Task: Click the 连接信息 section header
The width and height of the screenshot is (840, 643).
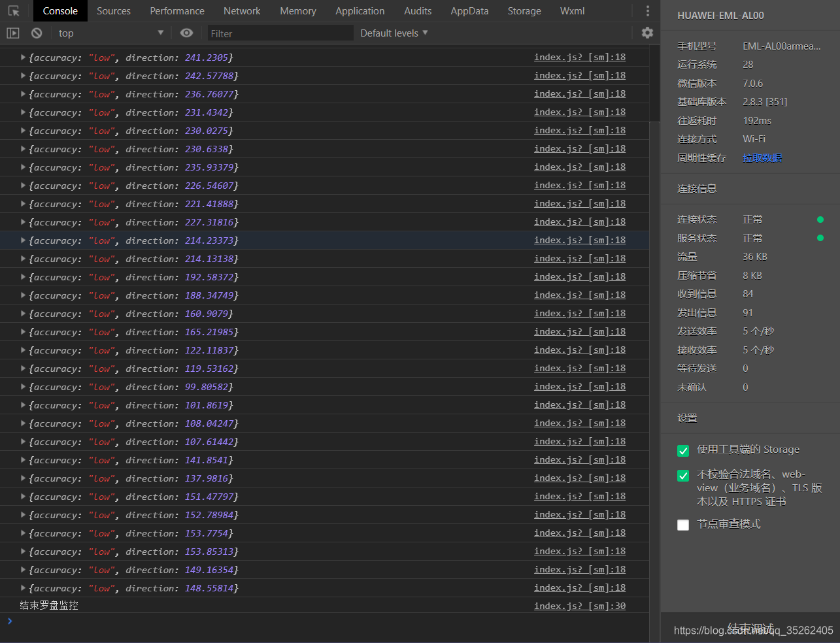Action: coord(697,188)
